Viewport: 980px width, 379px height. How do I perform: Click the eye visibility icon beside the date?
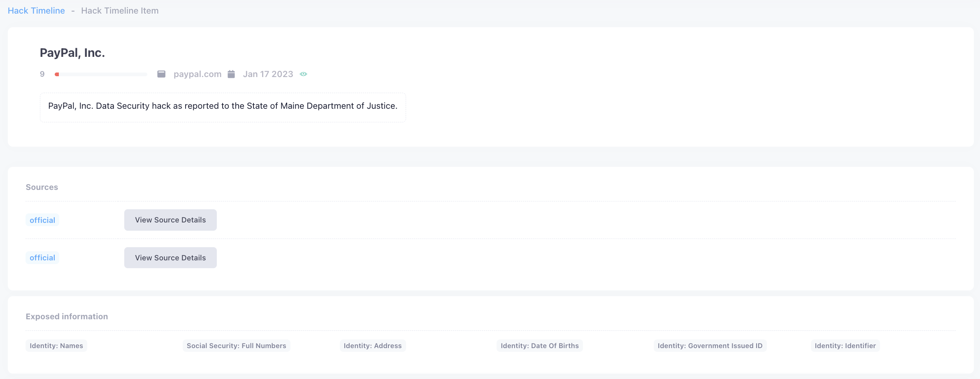[303, 74]
